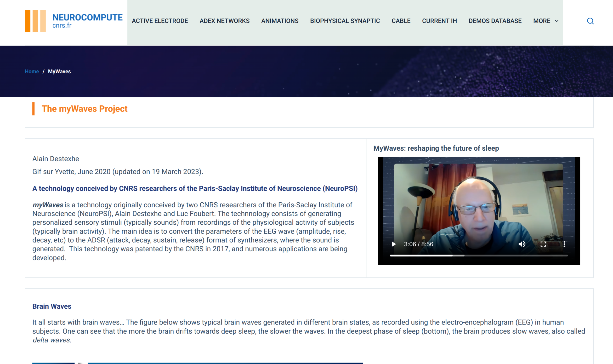Viewport: 613px width, 364px height.
Task: Open the site search magnifier icon
Action: [x=590, y=21]
